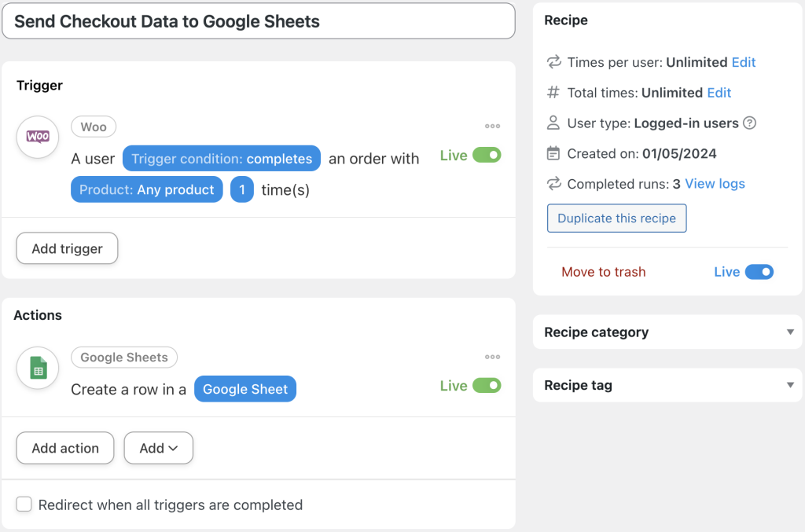The image size is (805, 532).
Task: Click Duplicate this recipe
Action: click(616, 218)
